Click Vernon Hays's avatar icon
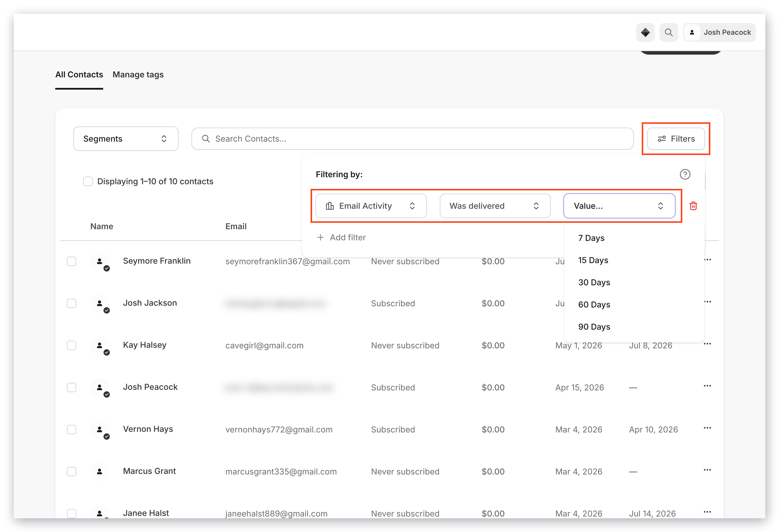This screenshot has height=532, width=779. 100,430
